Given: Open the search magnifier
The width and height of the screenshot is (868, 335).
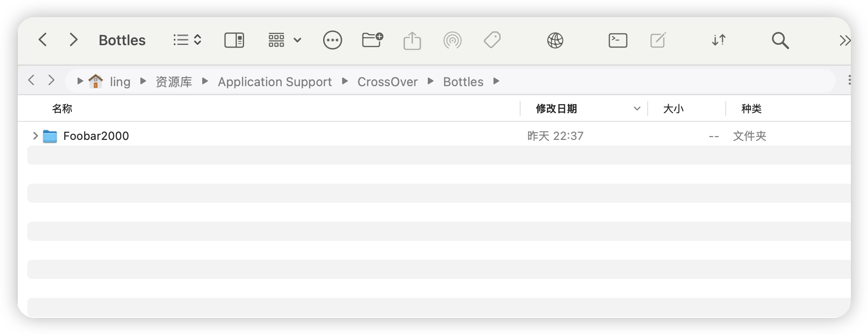Looking at the screenshot, I should [x=780, y=40].
